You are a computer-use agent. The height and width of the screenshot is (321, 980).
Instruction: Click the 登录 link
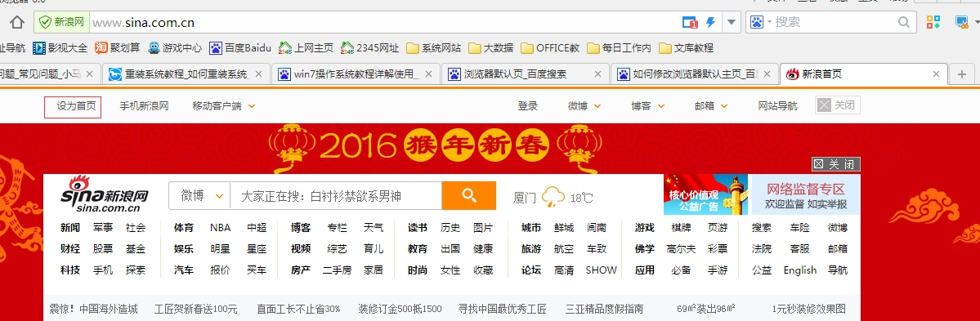(527, 106)
